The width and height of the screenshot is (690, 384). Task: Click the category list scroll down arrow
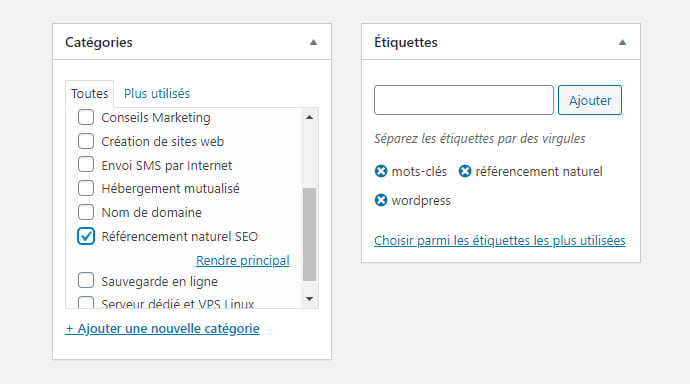[309, 299]
